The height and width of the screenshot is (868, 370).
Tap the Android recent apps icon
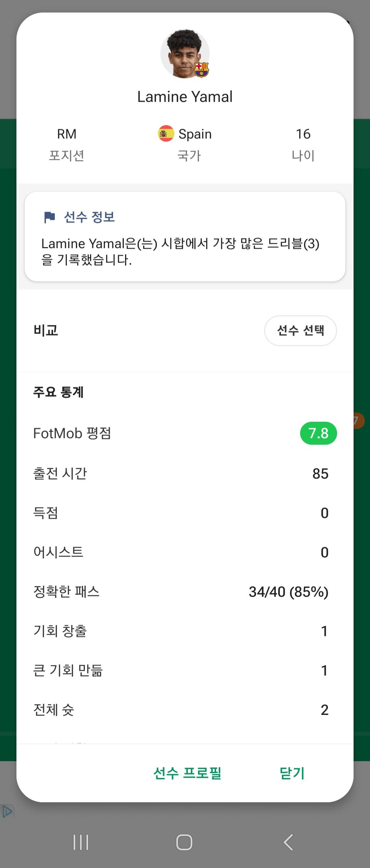tap(81, 842)
